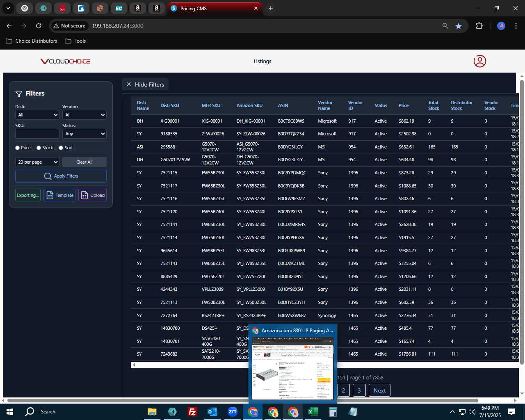Viewport: 525px width, 420px height.
Task: Click the Apply Filters button
Action: click(x=61, y=176)
